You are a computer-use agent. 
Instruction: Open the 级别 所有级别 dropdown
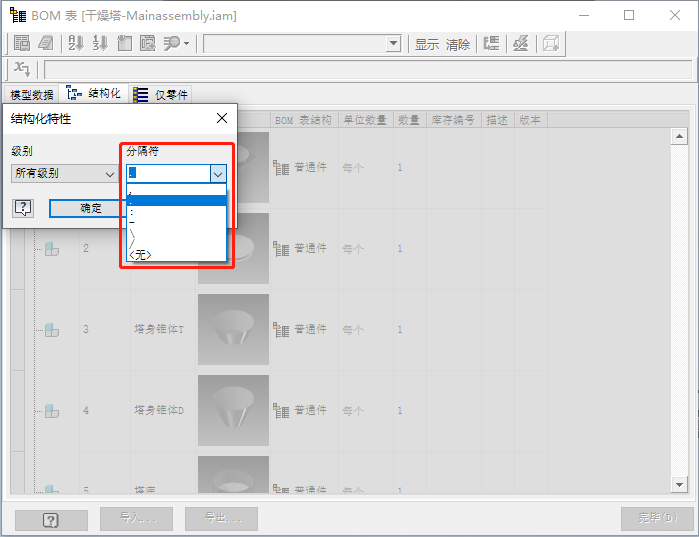[x=65, y=173]
